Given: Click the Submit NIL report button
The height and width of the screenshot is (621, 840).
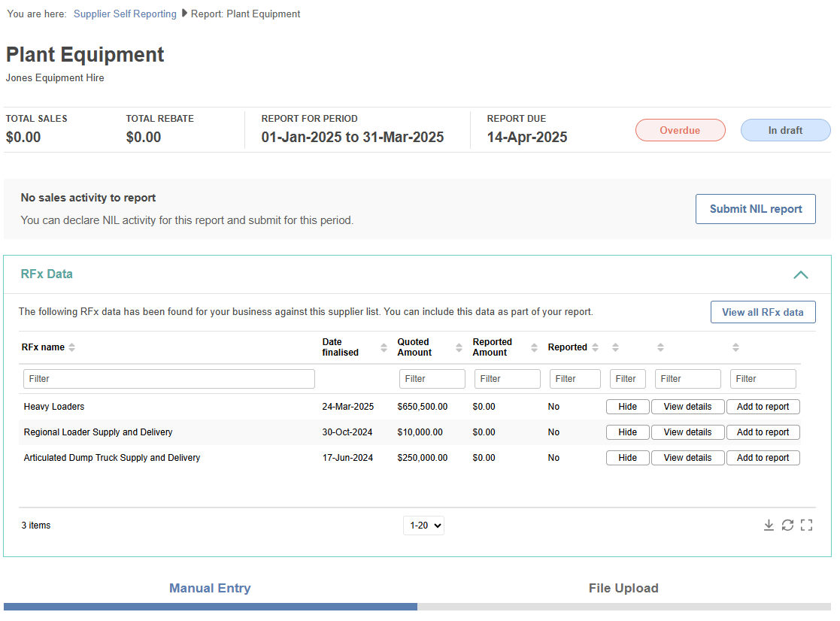Looking at the screenshot, I should tap(755, 209).
